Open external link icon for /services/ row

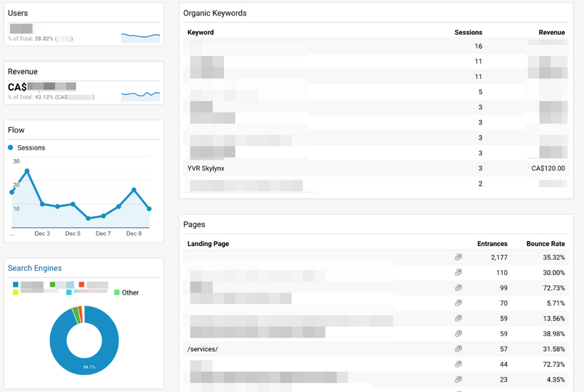coord(458,349)
